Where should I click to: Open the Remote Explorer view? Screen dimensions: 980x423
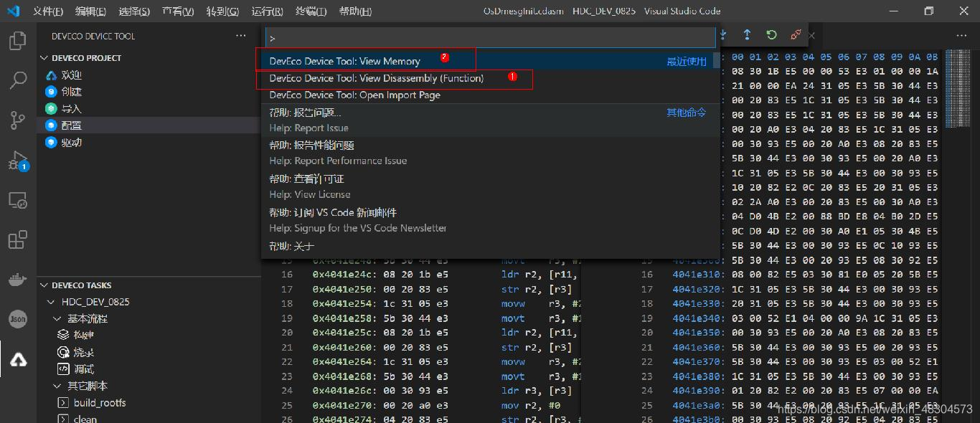(18, 201)
